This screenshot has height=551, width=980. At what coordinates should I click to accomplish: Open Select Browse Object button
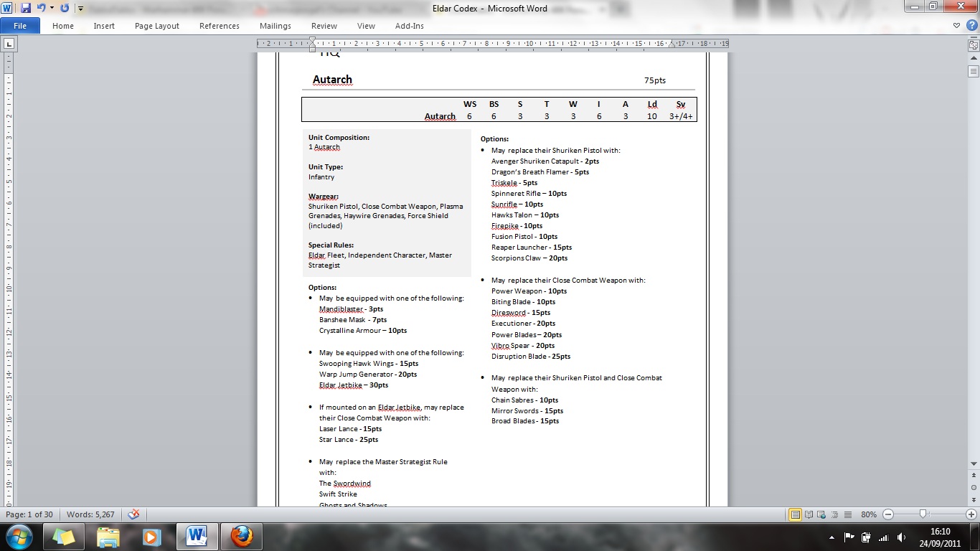coord(974,487)
